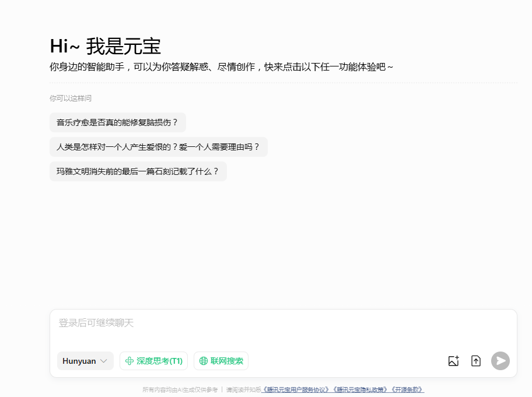Toggle 联网搜索 web search mode
Viewport: 532px width, 397px height.
coord(221,361)
